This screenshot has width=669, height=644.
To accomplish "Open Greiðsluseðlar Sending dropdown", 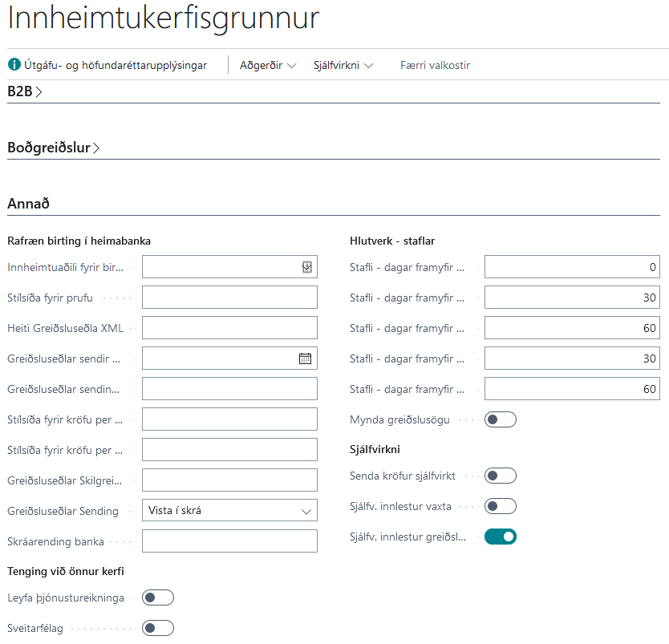I will coord(229,511).
